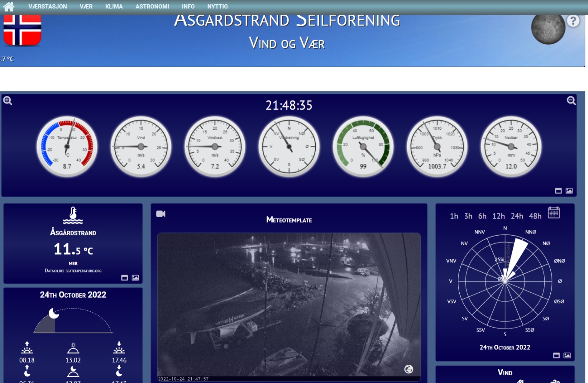The image size is (588, 383).
Task: Open the VÆR dropdown menu
Action: pyautogui.click(x=86, y=6)
